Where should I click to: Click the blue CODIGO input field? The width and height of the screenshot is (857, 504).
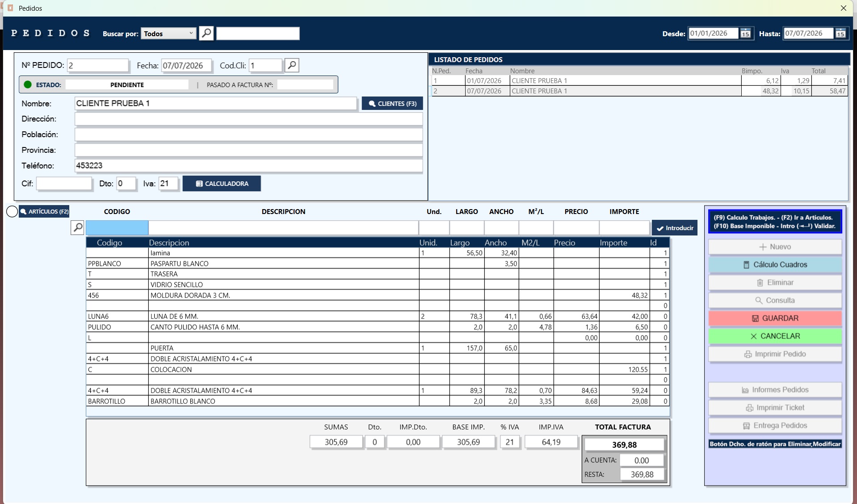coord(117,227)
